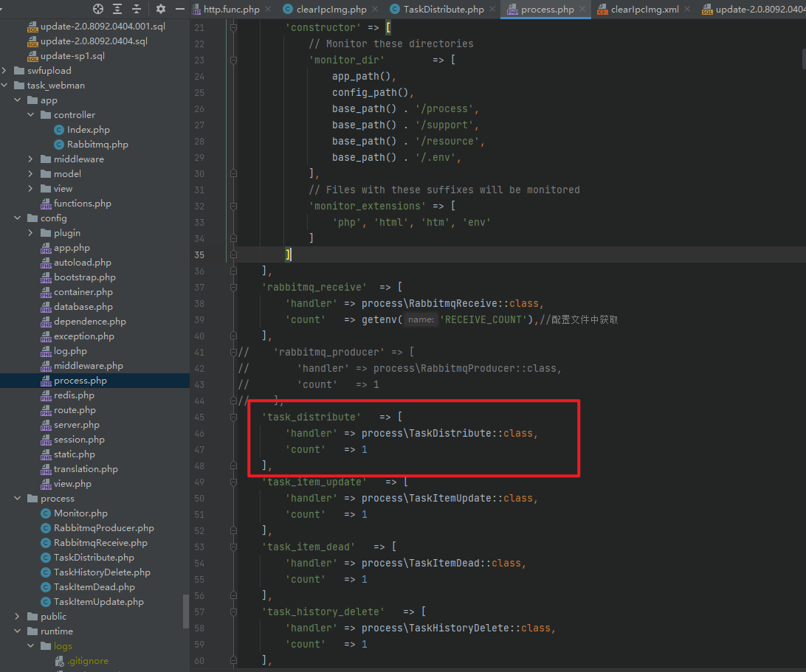The width and height of the screenshot is (806, 672).
Task: Click the project tree vertical scrollbar
Action: (x=185, y=612)
